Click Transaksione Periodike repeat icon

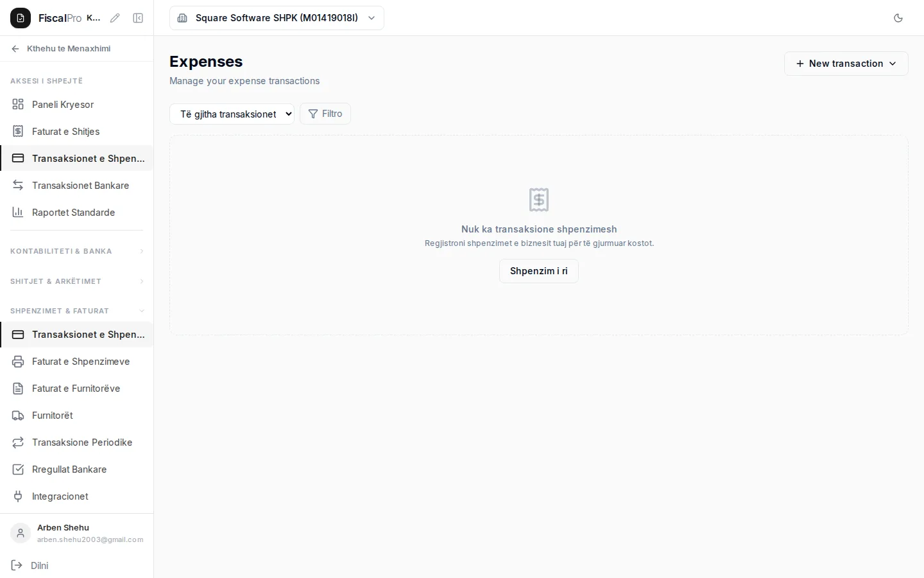point(18,442)
